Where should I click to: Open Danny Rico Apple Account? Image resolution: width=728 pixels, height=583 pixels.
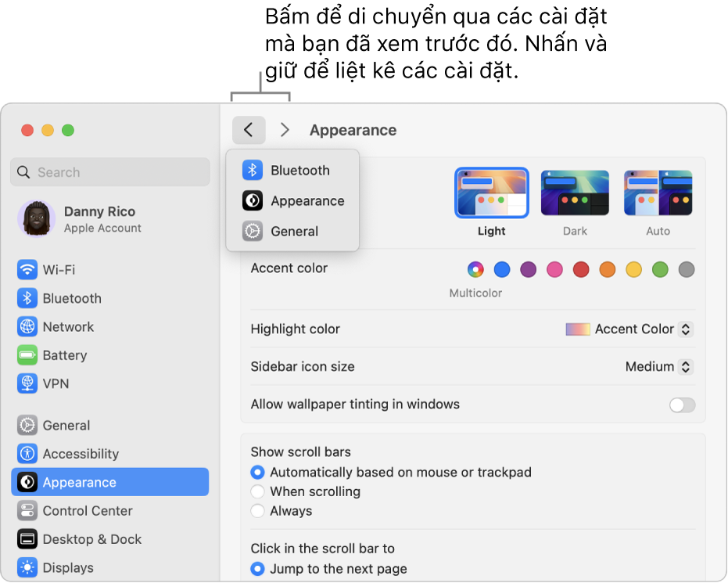click(110, 219)
